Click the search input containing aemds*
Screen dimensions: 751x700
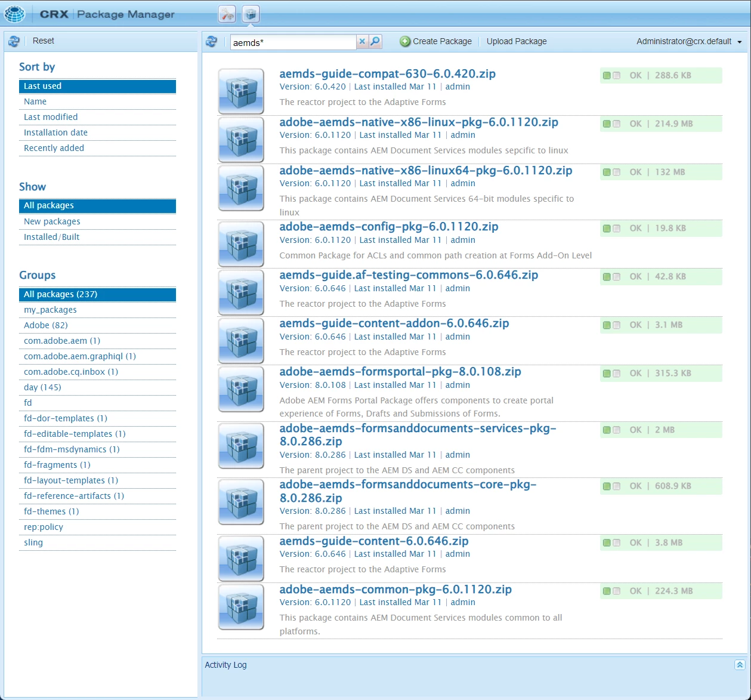(293, 42)
